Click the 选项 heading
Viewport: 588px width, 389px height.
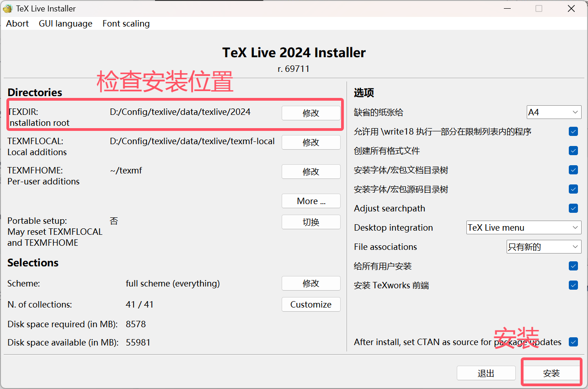364,93
